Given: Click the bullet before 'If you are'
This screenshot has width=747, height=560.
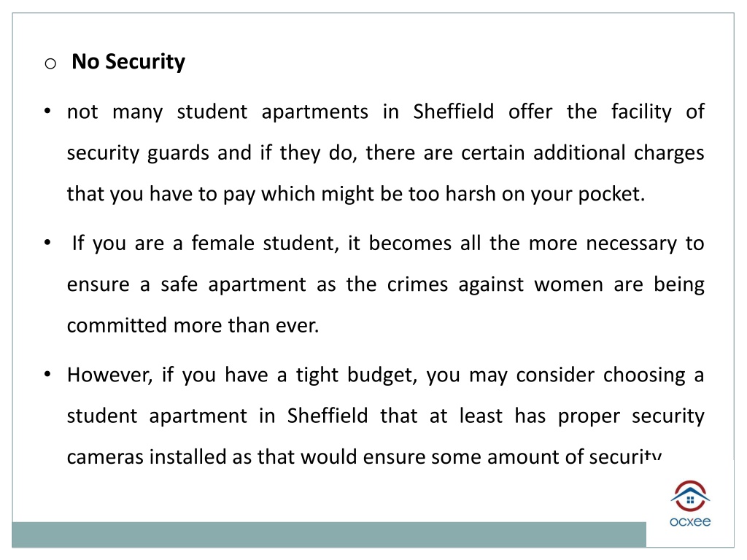Looking at the screenshot, I should point(47,243).
